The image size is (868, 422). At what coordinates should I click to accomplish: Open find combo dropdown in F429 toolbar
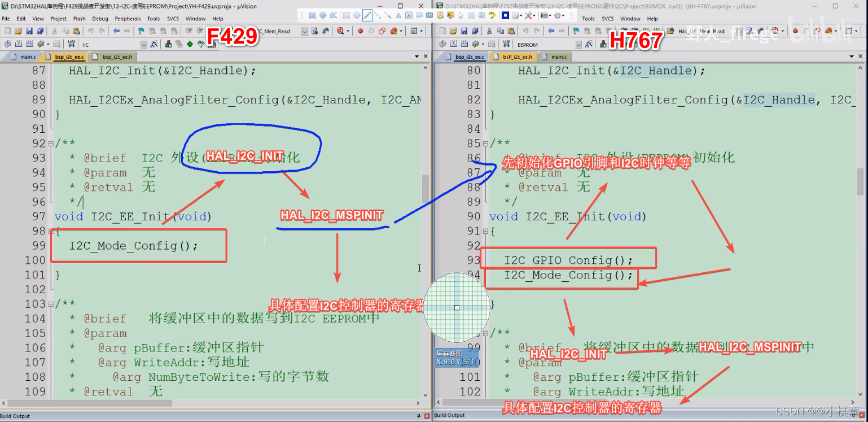click(x=304, y=31)
